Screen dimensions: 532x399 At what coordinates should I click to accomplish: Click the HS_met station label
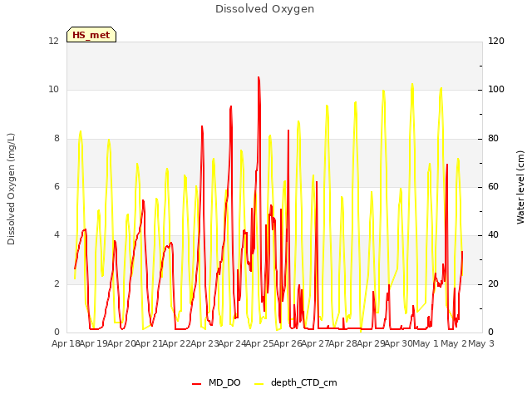[91, 35]
